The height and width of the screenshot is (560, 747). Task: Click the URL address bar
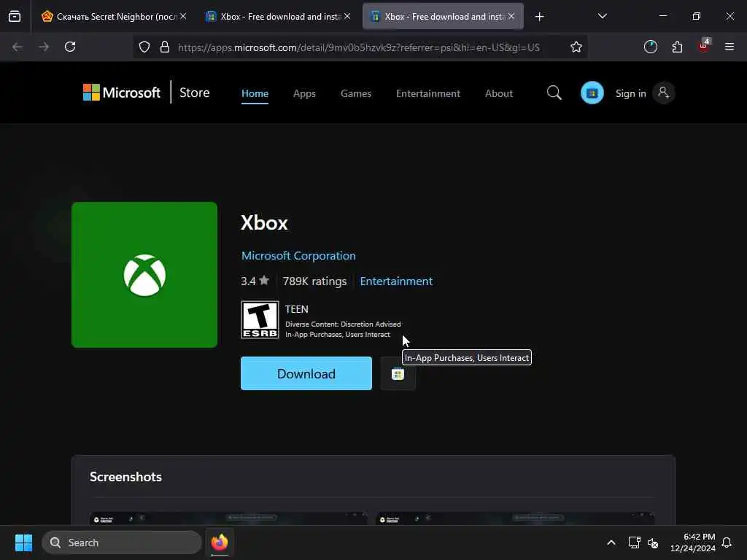tap(359, 47)
